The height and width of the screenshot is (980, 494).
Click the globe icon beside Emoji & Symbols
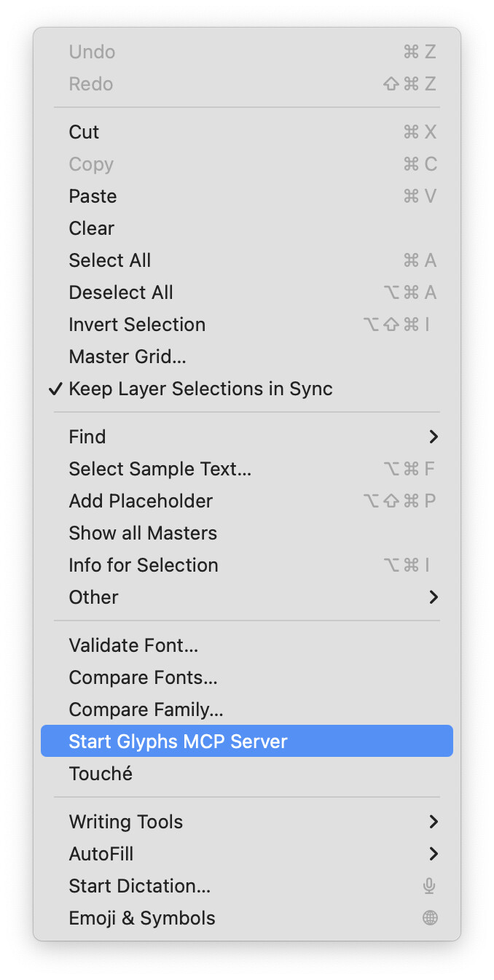coord(430,918)
